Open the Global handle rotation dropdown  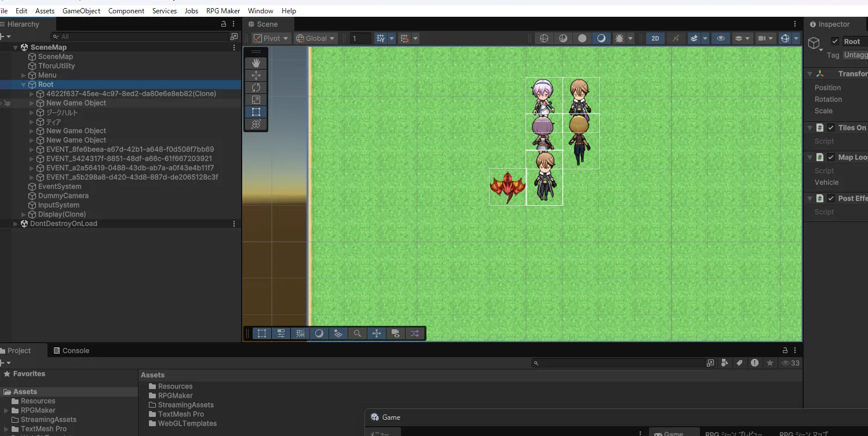[316, 38]
